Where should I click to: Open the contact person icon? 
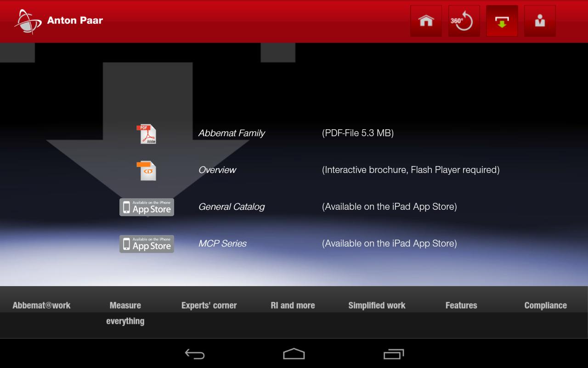(540, 21)
